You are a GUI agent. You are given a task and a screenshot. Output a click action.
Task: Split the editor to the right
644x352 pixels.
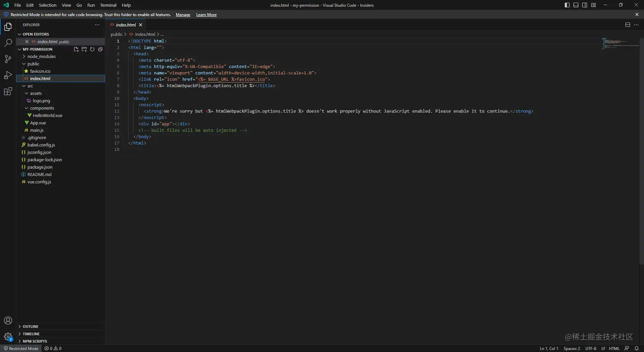(627, 25)
